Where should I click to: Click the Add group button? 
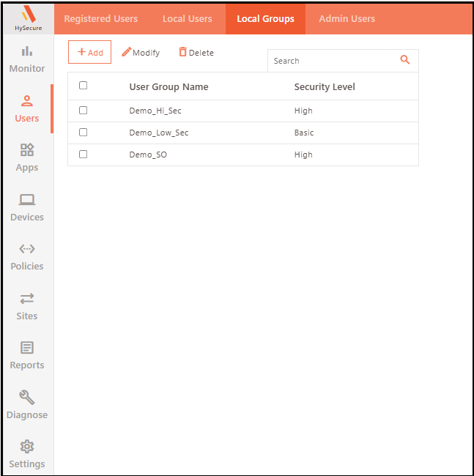[x=89, y=53]
